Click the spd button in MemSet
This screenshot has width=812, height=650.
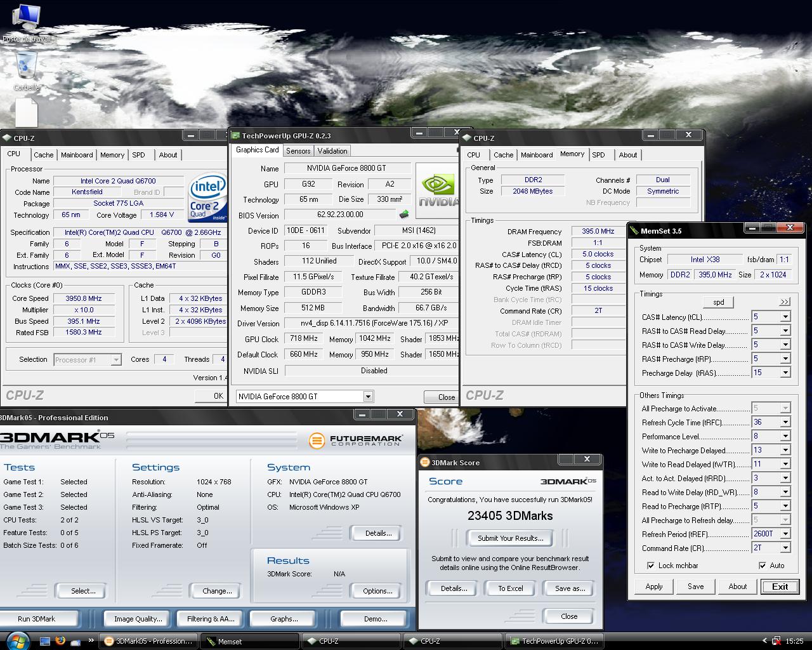(719, 302)
